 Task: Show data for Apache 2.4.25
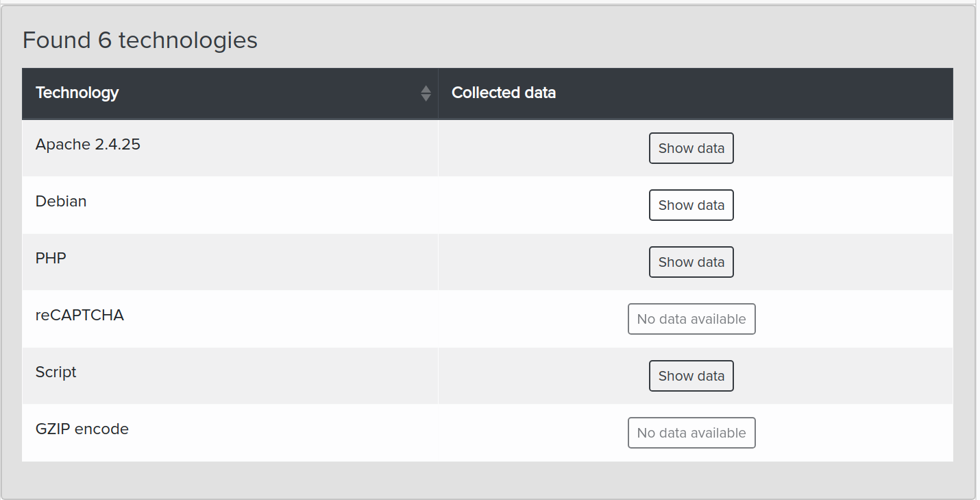[x=691, y=148]
